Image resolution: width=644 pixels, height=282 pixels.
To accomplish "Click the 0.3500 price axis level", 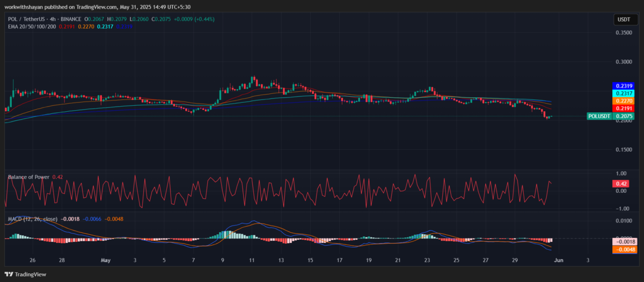I will click(x=624, y=33).
